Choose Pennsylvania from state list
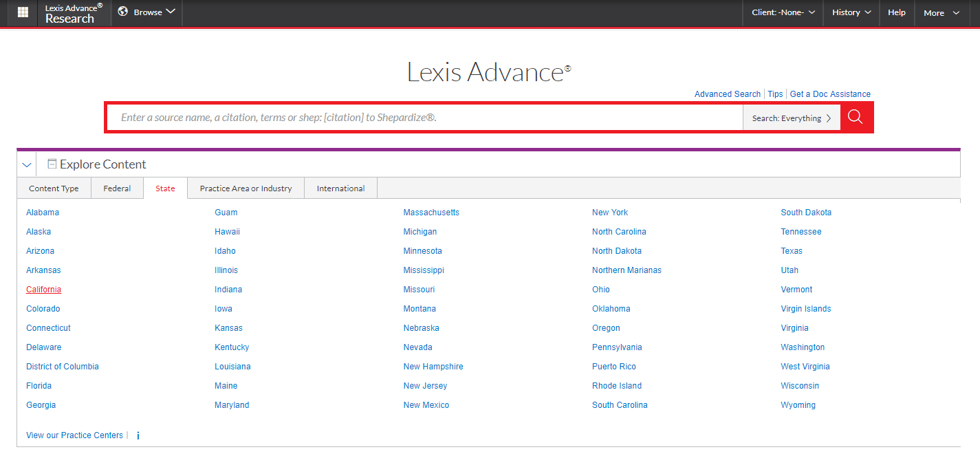Image resolution: width=980 pixels, height=454 pixels. pos(617,347)
